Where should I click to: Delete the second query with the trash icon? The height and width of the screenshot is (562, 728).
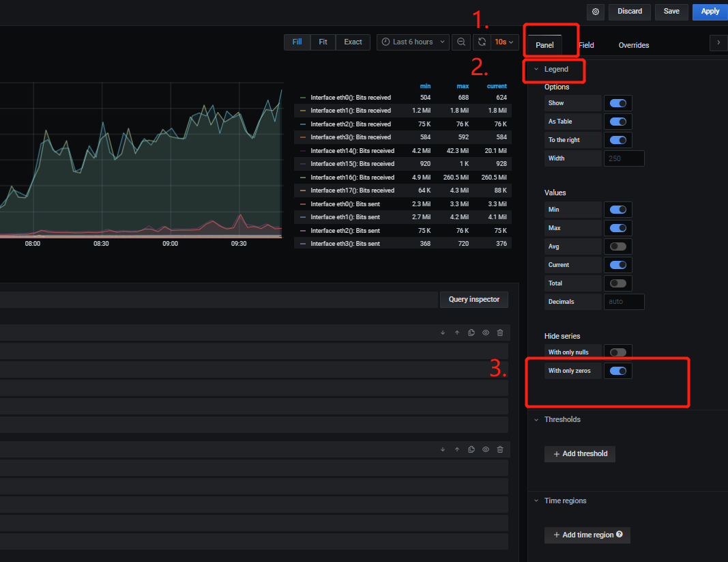(500, 449)
